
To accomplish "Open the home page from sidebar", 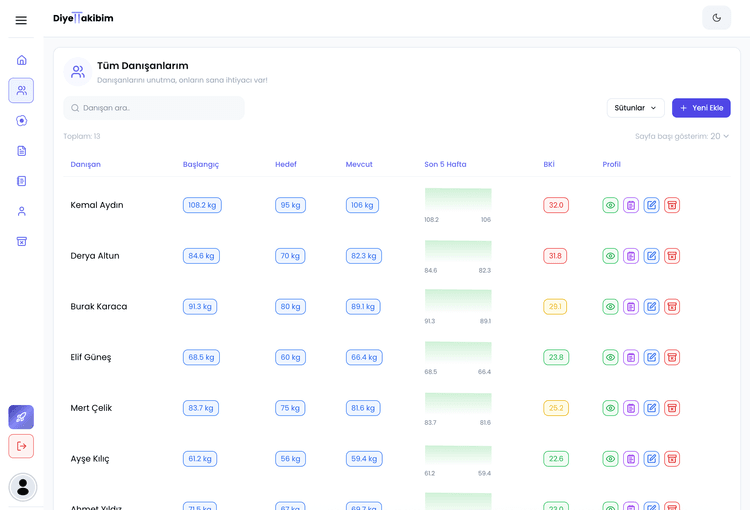I will [21, 60].
